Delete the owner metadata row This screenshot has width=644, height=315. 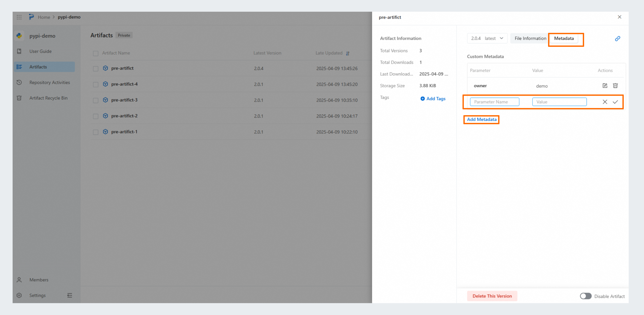click(615, 86)
